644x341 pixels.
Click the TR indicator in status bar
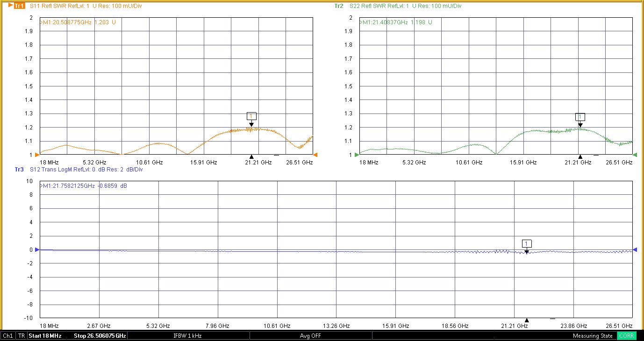point(21,336)
